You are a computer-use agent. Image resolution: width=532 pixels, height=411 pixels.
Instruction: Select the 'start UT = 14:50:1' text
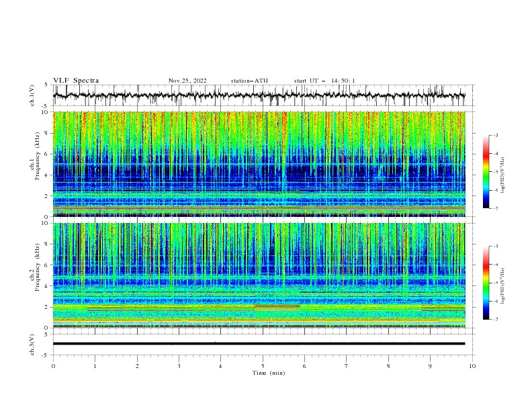(324, 81)
